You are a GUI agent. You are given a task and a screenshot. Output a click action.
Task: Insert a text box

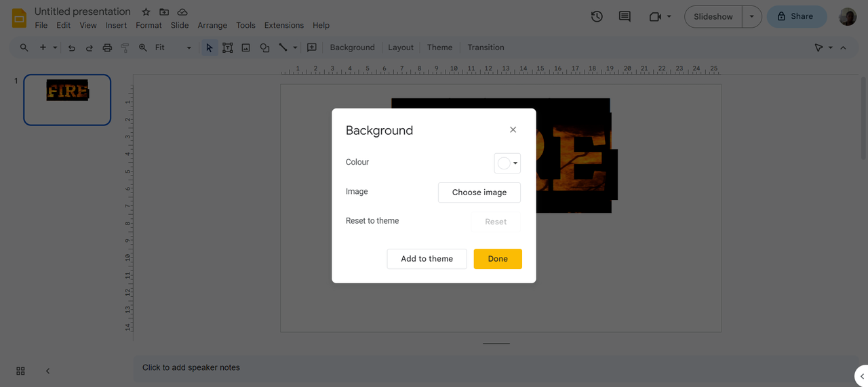point(228,47)
